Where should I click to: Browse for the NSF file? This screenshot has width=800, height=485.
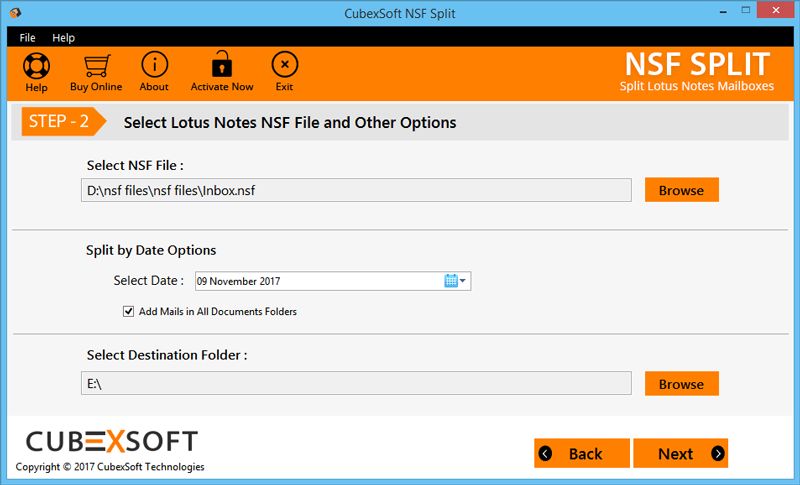pos(681,190)
